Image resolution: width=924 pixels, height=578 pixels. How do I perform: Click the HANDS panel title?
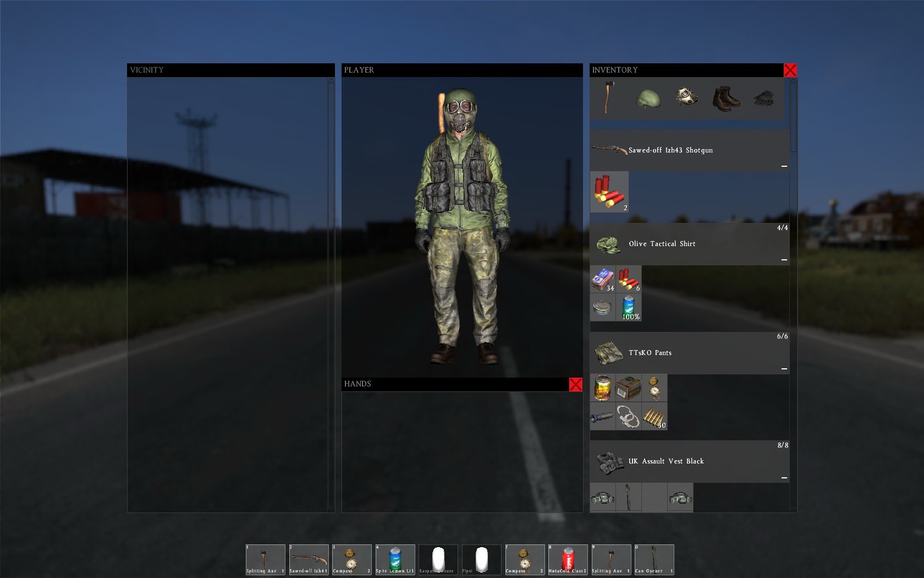click(358, 384)
